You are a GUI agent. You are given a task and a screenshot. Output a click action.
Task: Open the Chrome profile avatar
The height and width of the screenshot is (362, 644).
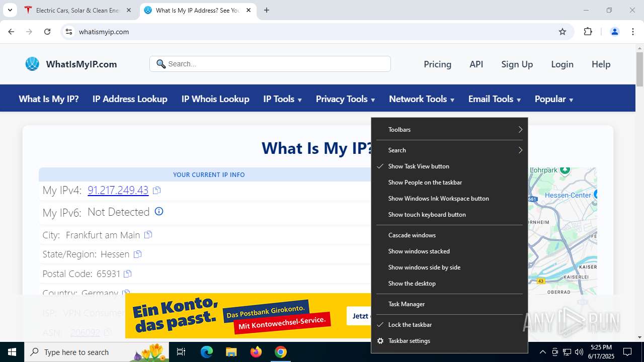tap(614, 32)
